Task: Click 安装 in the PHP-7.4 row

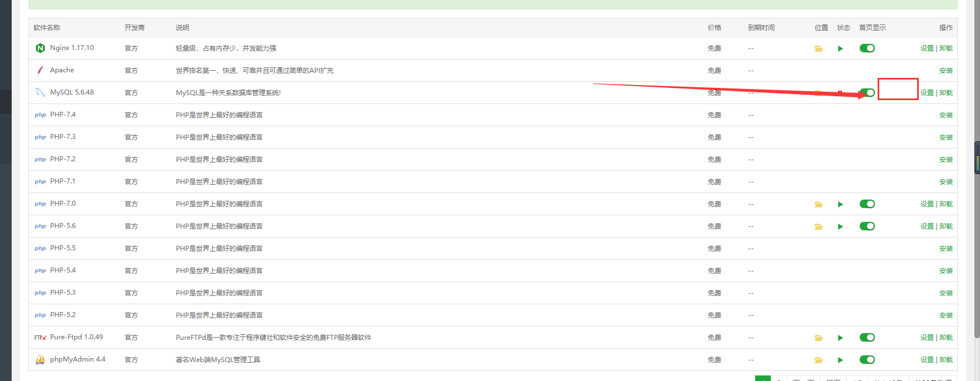Action: pos(946,115)
